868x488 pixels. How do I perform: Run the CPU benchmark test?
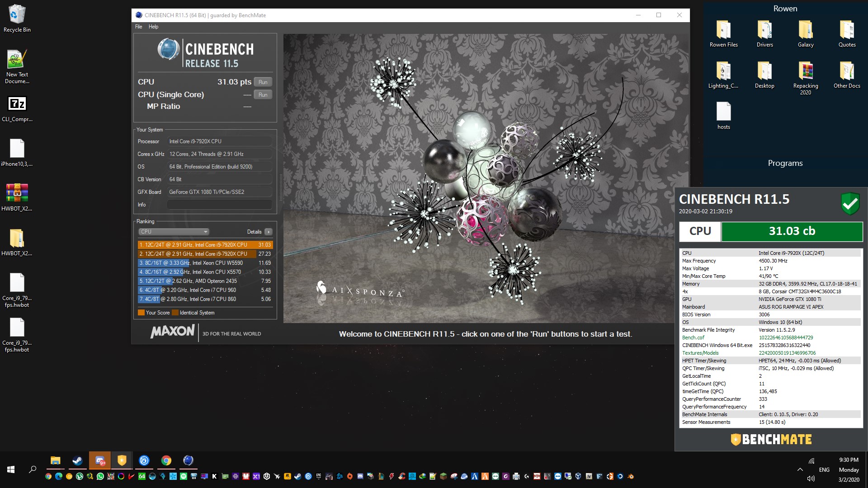tap(263, 82)
